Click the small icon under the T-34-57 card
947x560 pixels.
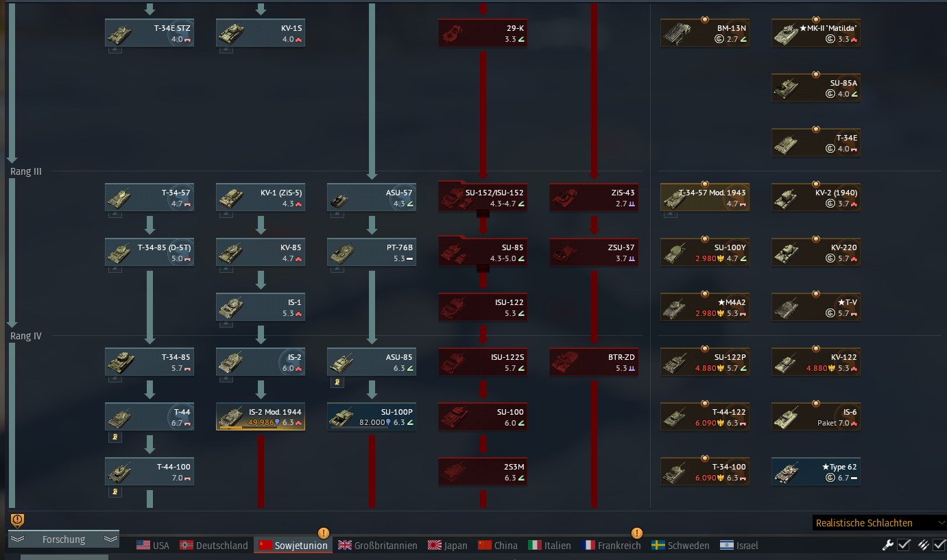pyautogui.click(x=115, y=215)
